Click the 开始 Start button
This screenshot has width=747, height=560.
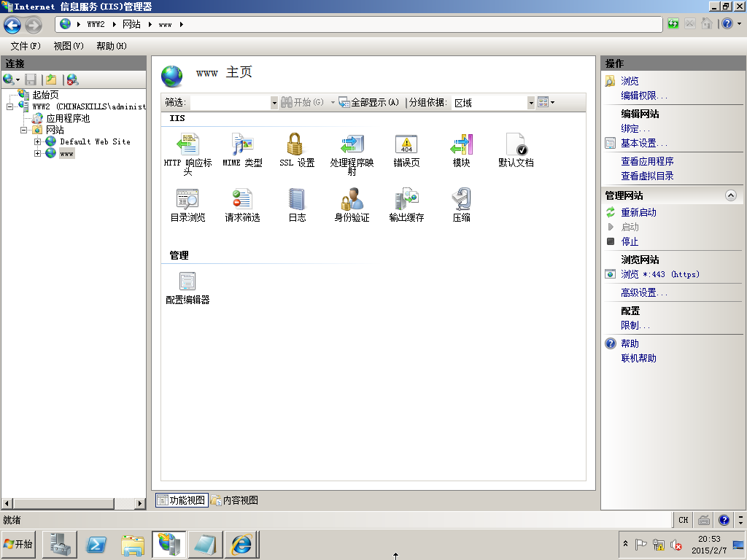coord(18,544)
